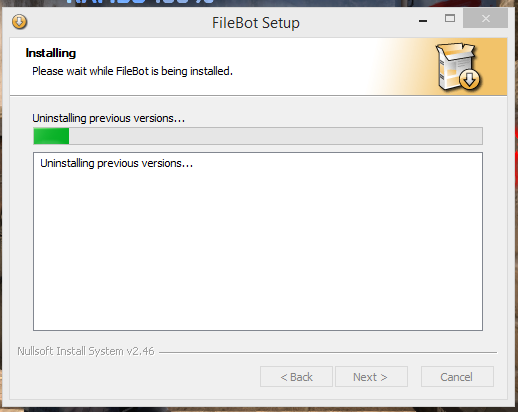This screenshot has width=518, height=412.
Task: Click the empty area of the log list
Action: click(x=258, y=250)
